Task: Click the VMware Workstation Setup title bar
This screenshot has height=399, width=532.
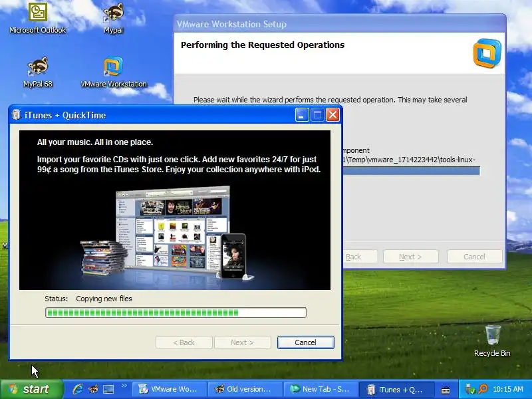Action: click(x=339, y=24)
